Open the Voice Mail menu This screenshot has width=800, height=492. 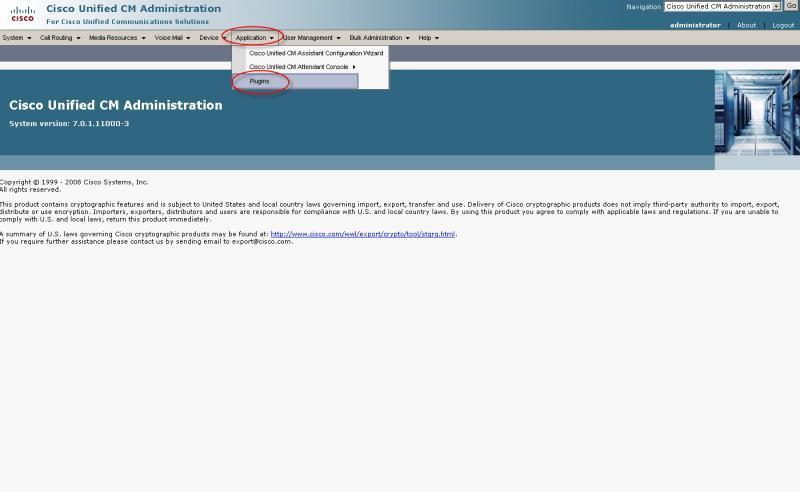coord(172,38)
